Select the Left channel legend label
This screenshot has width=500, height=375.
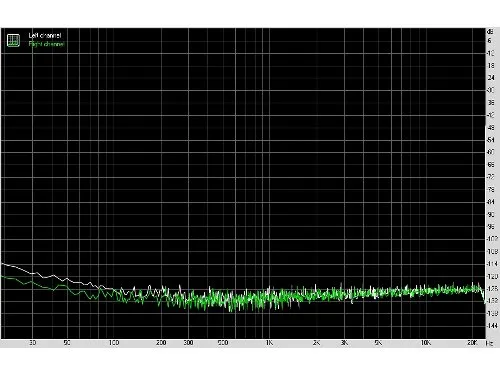coord(45,35)
